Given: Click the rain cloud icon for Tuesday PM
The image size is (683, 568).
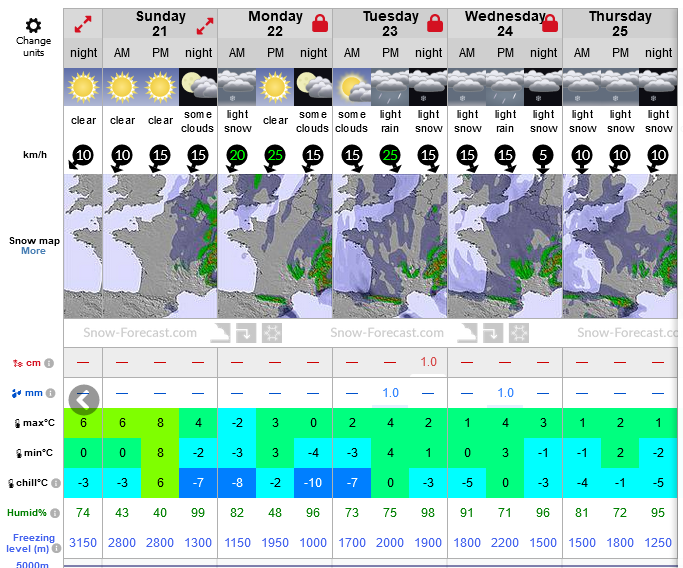Looking at the screenshot, I should [x=390, y=87].
